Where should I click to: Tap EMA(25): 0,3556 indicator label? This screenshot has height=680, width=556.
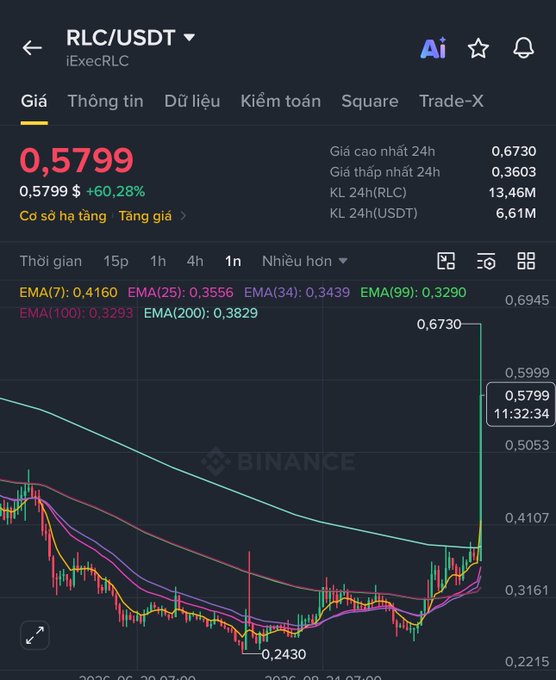(x=180, y=292)
